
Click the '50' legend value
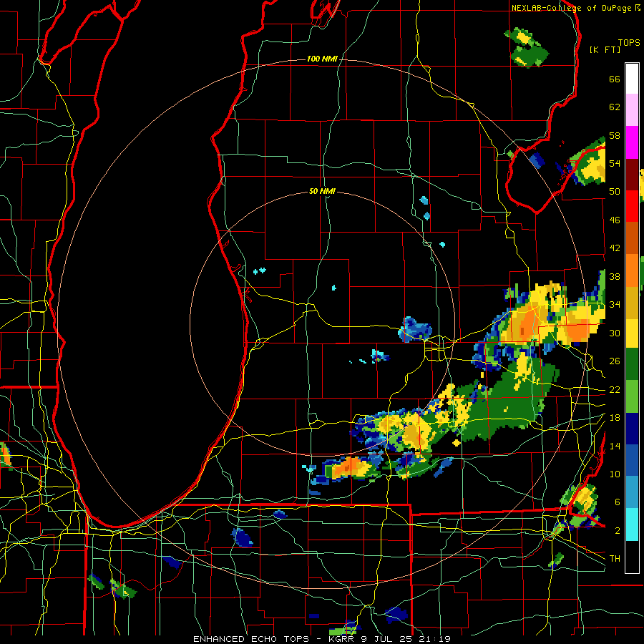pos(615,192)
